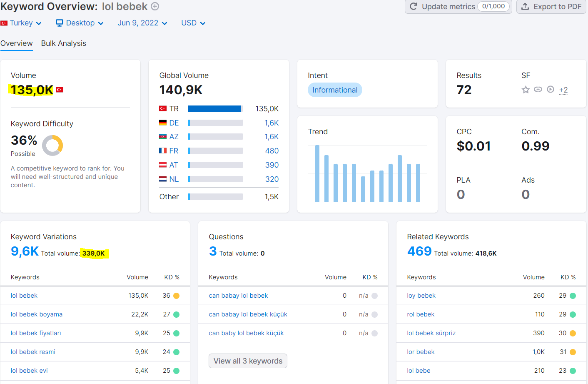Click Keyword Difficulty donut chart
Viewport: 588px width, 384px height.
pyautogui.click(x=52, y=145)
